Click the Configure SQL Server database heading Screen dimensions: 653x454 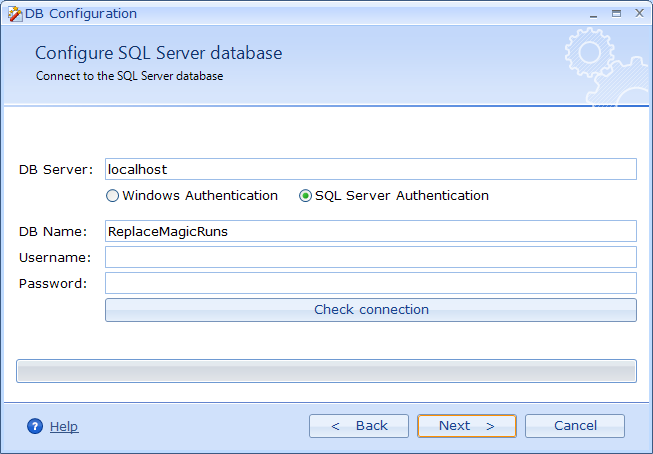coord(158,53)
